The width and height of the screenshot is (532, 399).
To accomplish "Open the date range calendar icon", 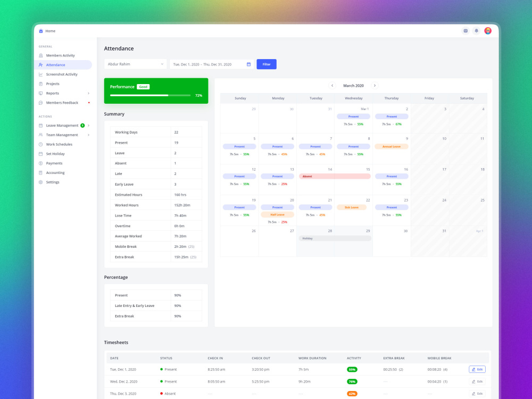I will [x=248, y=64].
